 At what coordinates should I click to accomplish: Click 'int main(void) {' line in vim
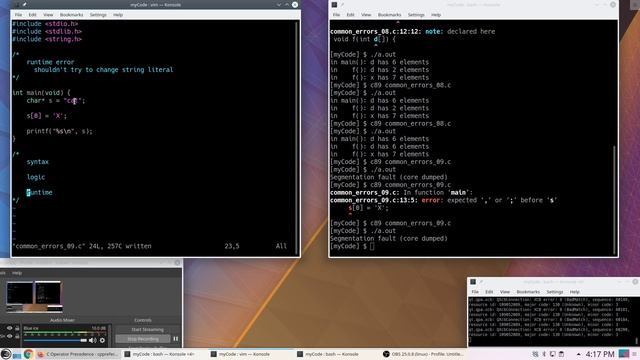(x=41, y=93)
